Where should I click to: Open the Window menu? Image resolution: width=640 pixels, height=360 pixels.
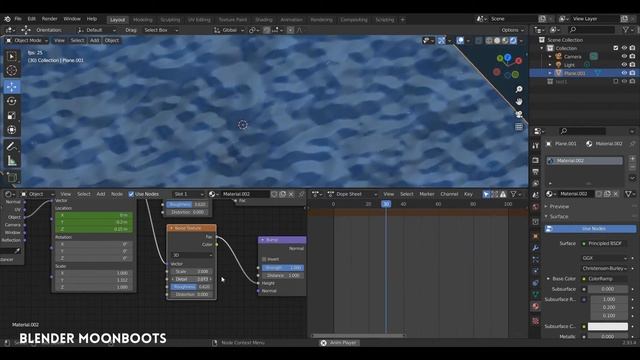(x=72, y=19)
